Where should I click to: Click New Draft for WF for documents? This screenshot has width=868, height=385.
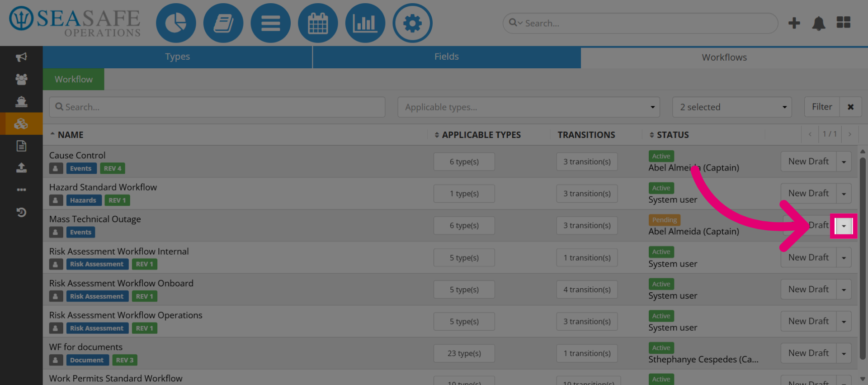(809, 353)
